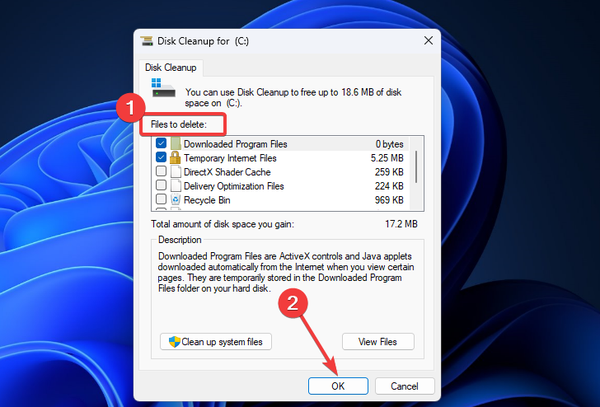Click the 0 bytes size value

(390, 144)
